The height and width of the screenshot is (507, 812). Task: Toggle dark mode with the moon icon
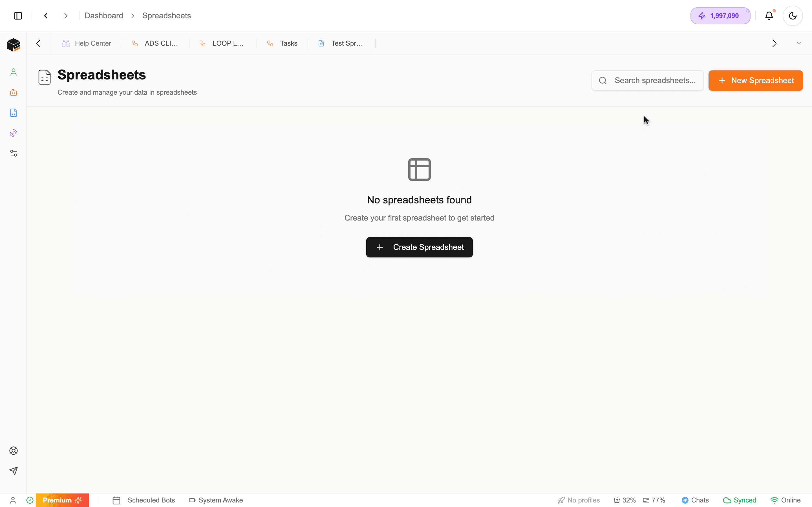[793, 15]
